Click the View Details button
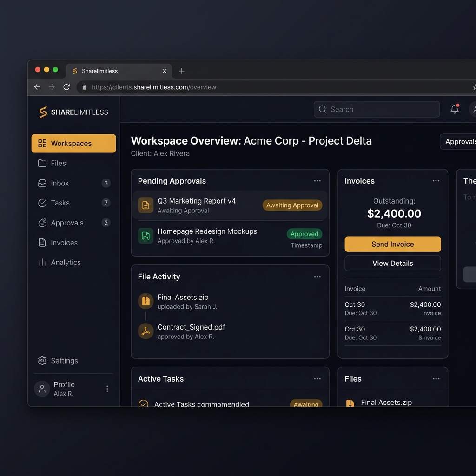This screenshot has height=476, width=476. tap(392, 263)
